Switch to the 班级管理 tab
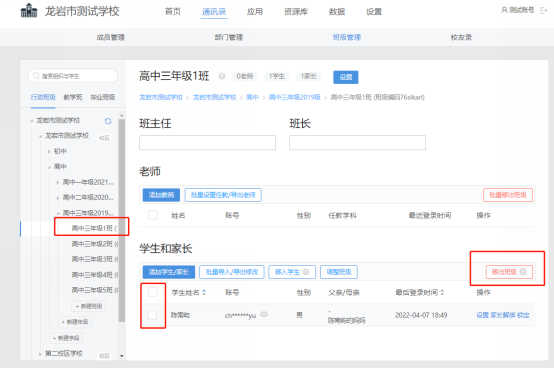The width and height of the screenshot is (554, 368). (347, 37)
